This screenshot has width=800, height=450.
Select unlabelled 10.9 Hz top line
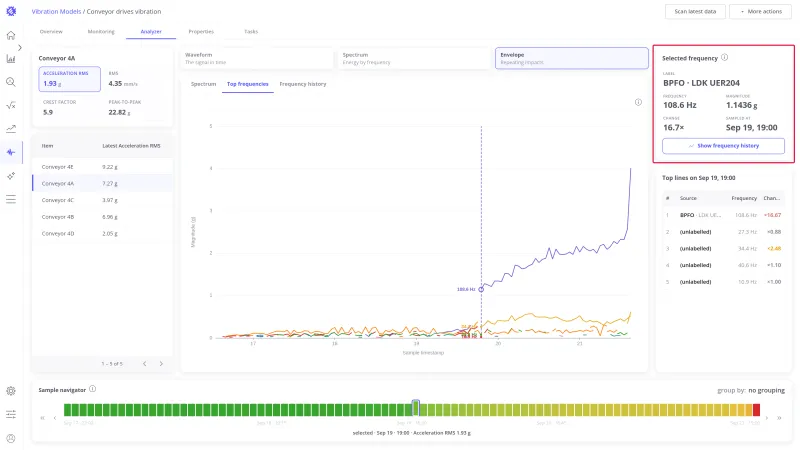(x=723, y=282)
